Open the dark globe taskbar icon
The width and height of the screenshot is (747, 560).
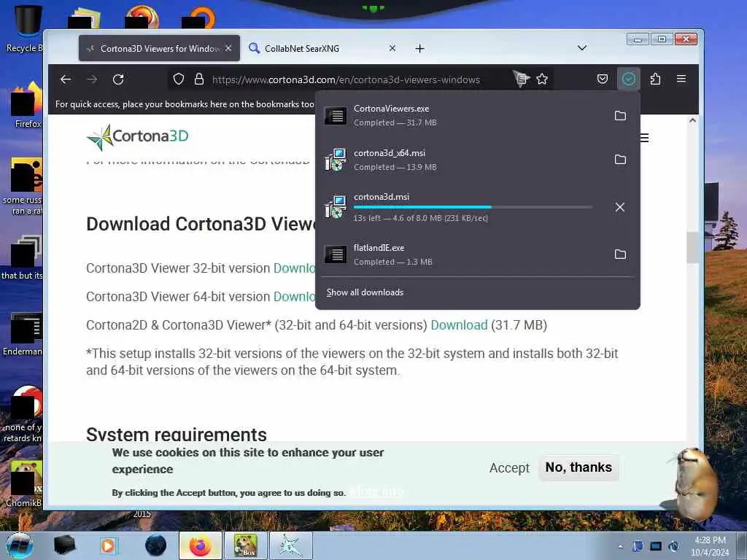156,545
